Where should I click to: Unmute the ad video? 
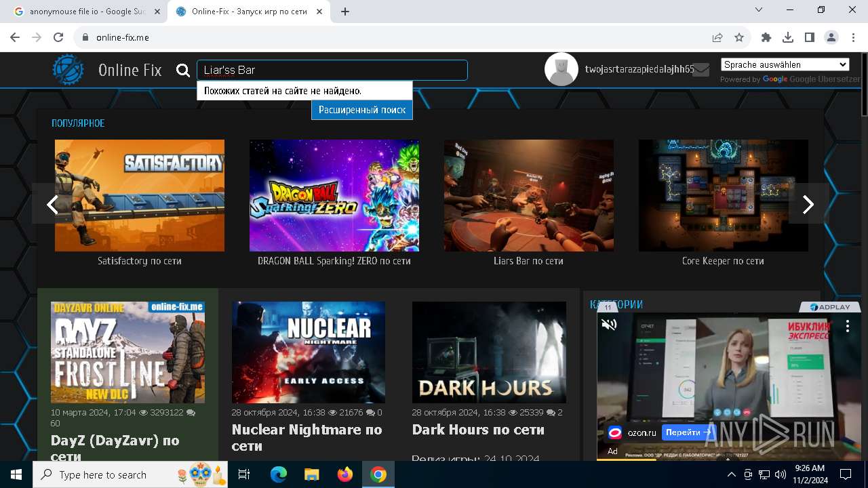(x=610, y=325)
